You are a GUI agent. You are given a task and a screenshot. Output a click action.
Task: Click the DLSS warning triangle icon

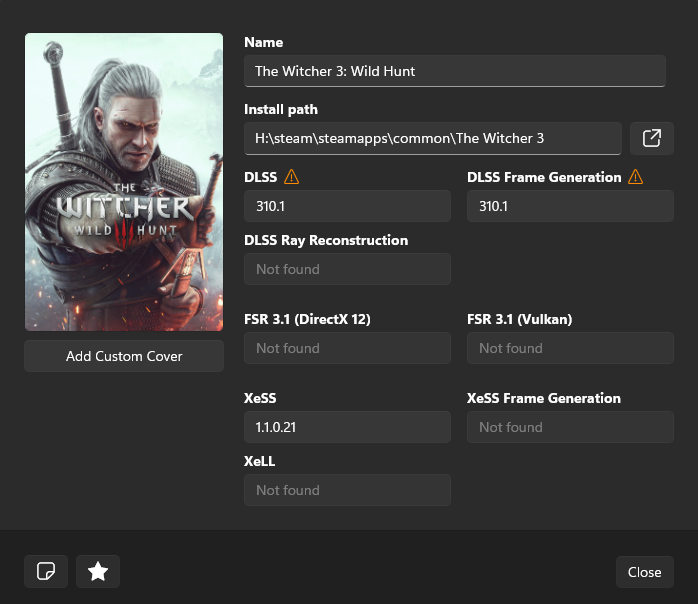tap(292, 177)
